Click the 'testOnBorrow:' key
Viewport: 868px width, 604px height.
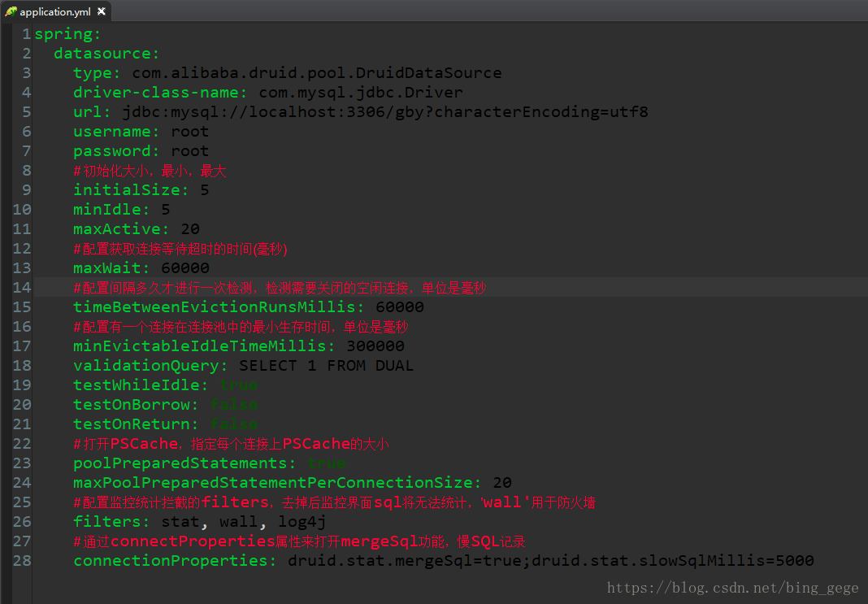136,405
